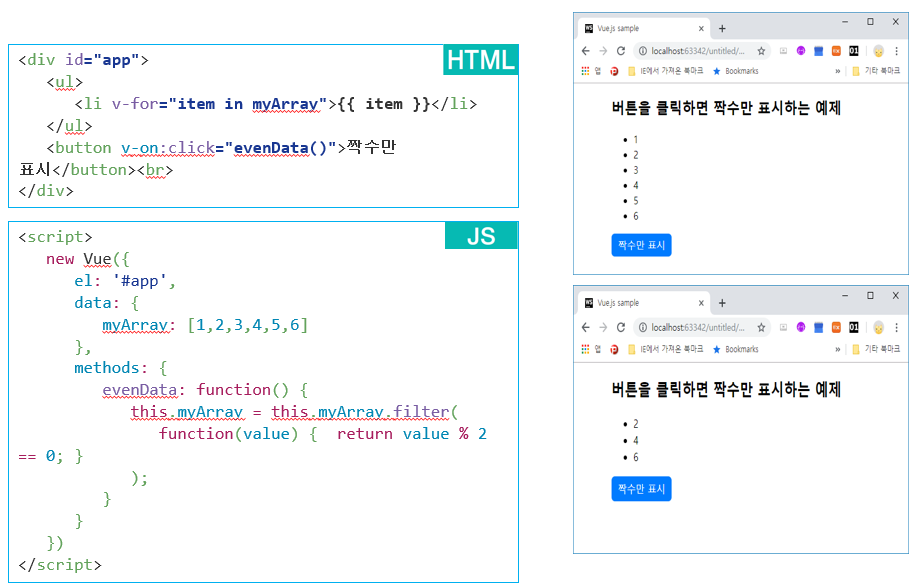916x588 pixels.
Task: Click the code line 'evenData: function() {'
Action: coord(205,389)
